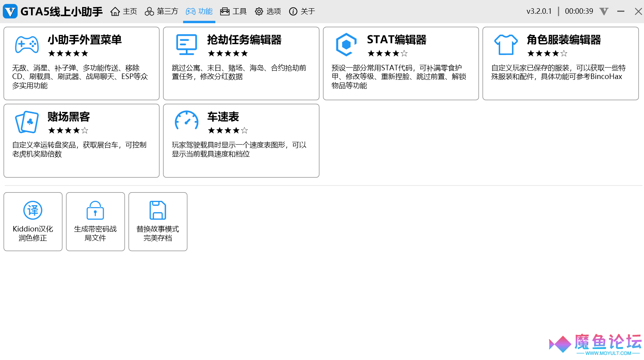
Task: Switch to the 第三方 tab
Action: coord(161,11)
